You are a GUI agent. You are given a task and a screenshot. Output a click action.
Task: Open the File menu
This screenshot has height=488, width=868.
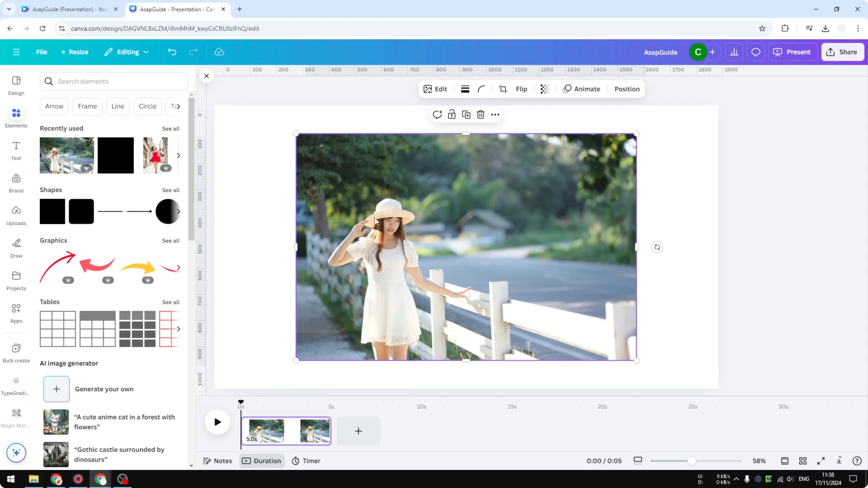pyautogui.click(x=42, y=52)
